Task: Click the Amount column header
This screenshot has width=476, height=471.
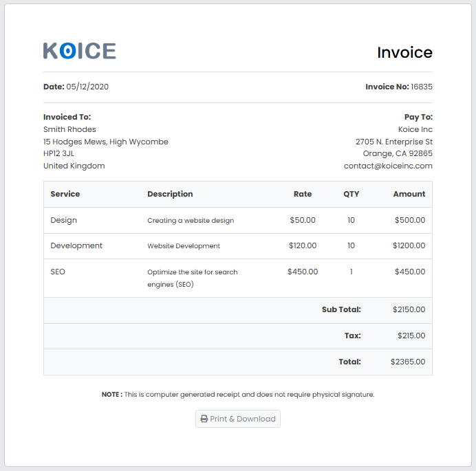Action: 409,194
